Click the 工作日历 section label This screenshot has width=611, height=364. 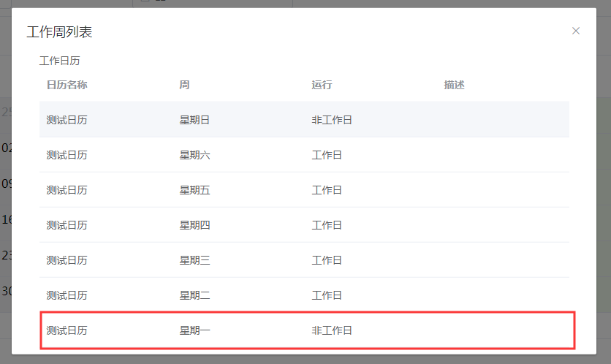pos(60,61)
